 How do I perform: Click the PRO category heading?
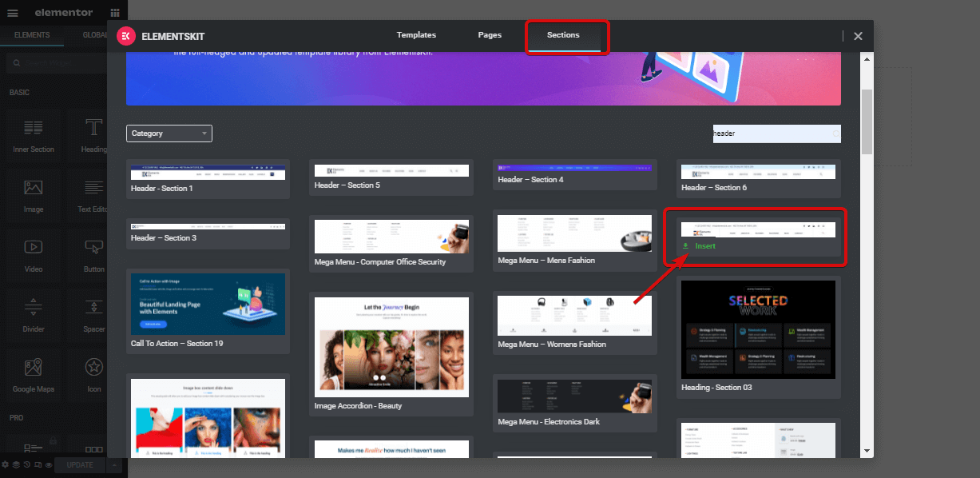tap(16, 418)
